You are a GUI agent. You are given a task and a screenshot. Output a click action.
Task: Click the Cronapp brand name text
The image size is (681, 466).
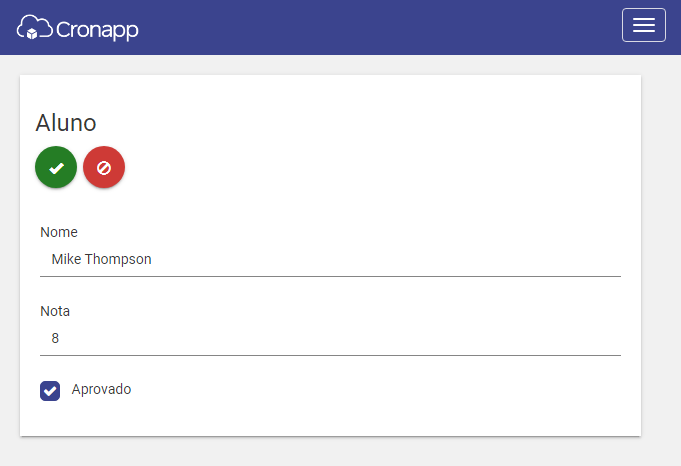pyautogui.click(x=97, y=30)
